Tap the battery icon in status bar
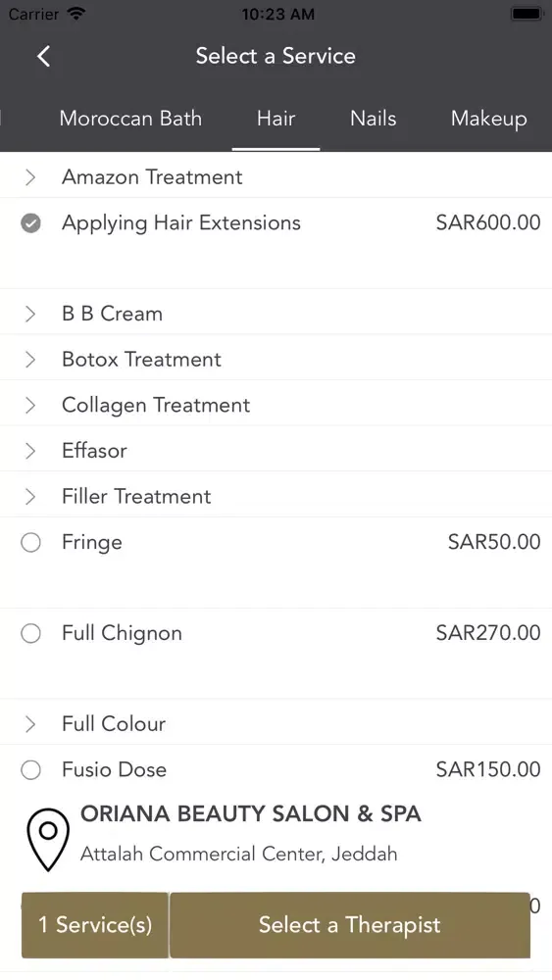552x980 pixels. (527, 13)
